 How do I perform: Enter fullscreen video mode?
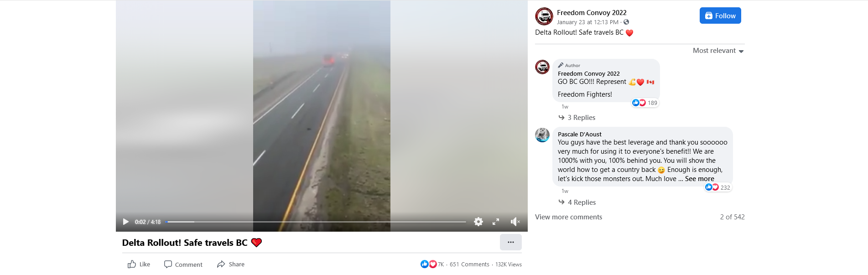click(496, 222)
